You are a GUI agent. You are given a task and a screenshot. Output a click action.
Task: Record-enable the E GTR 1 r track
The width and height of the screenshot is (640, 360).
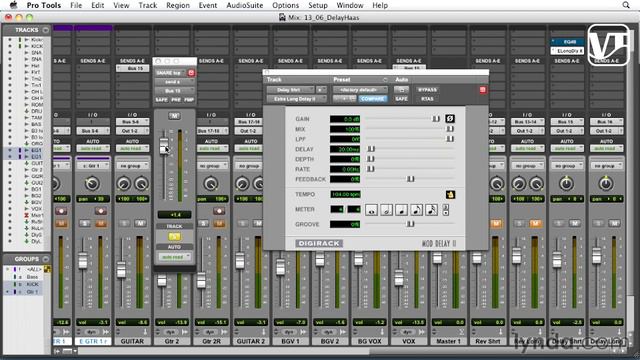click(x=100, y=211)
